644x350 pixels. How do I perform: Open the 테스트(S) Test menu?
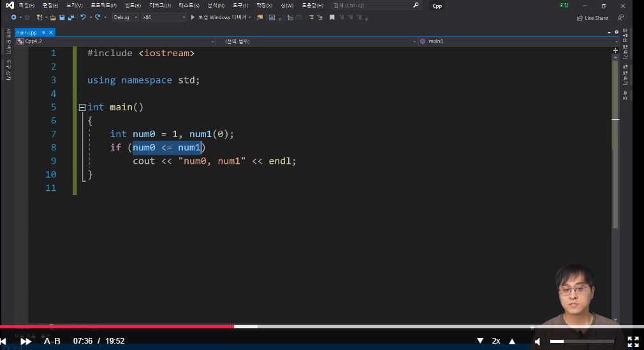coord(189,5)
